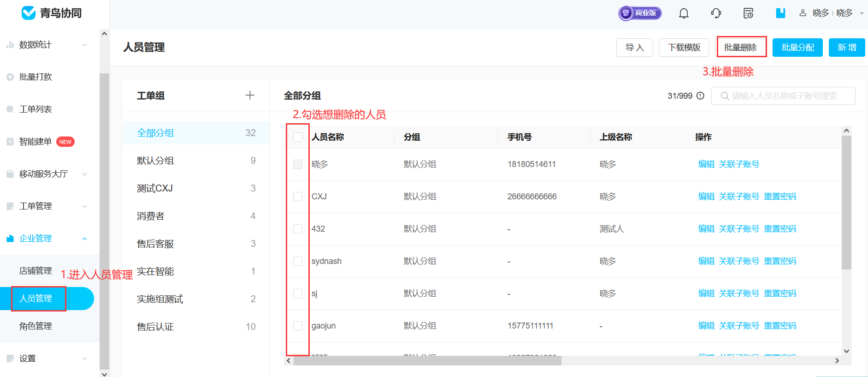Screen dimensions: 868x377
Task: Check the box for member 晓多
Action: coord(298,164)
